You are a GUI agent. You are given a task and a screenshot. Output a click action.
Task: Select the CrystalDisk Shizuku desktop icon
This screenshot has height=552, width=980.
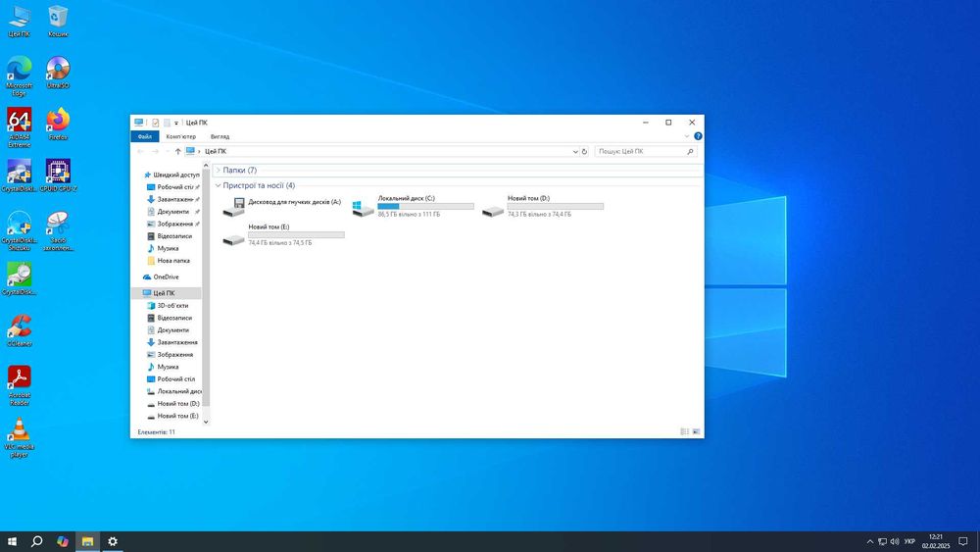click(19, 230)
